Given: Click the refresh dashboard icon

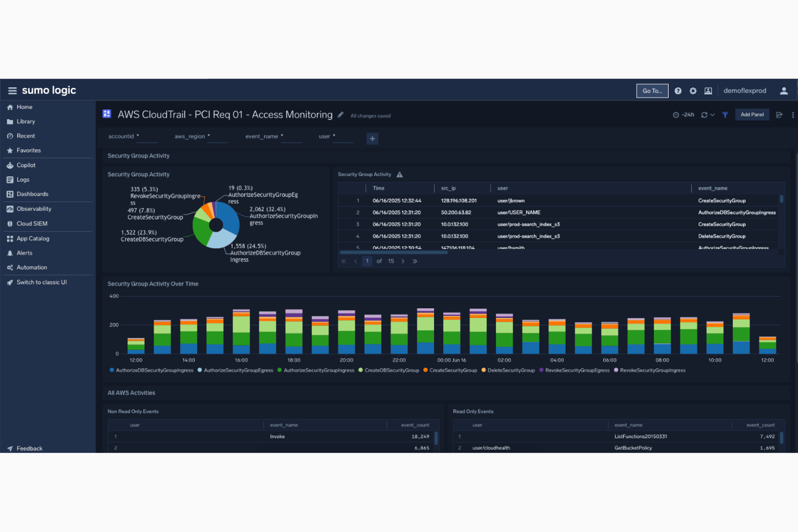Looking at the screenshot, I should click(704, 114).
